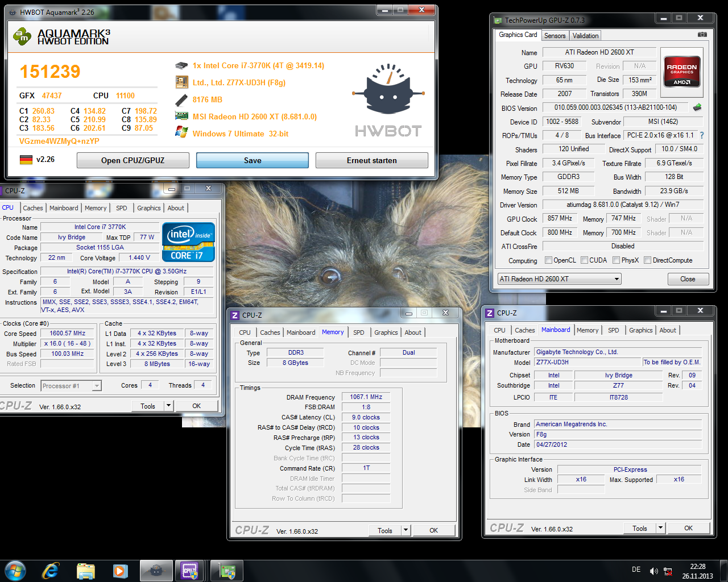
Task: Switch to the HWBOT Aquamark taskbar item
Action: pyautogui.click(x=156, y=571)
